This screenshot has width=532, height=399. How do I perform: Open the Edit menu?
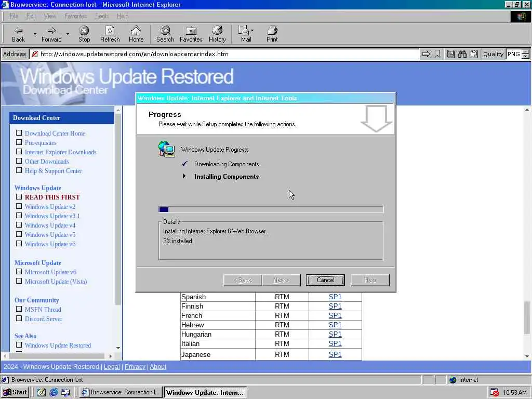click(31, 16)
